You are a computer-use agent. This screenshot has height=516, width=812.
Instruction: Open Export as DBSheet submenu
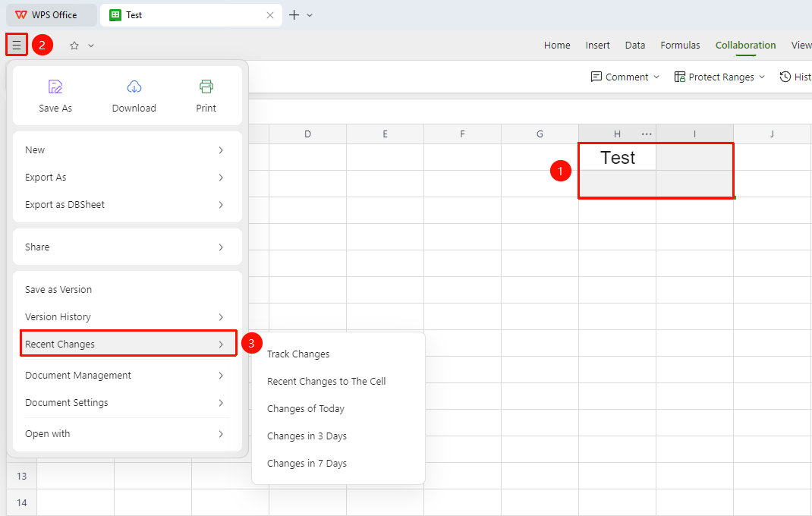(127, 205)
